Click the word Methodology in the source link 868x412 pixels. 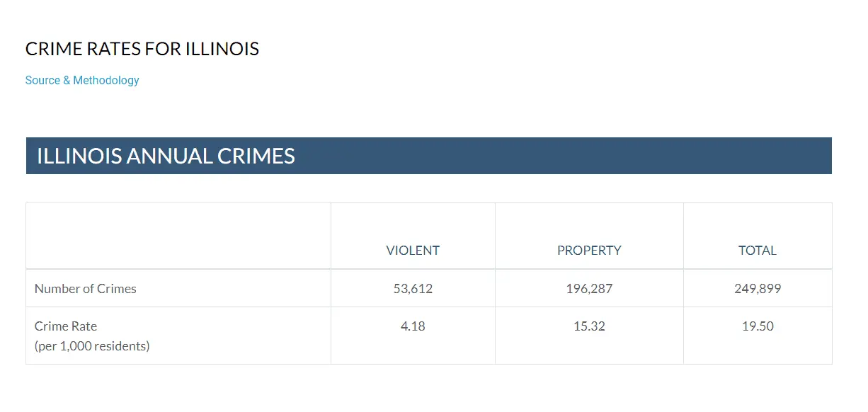click(106, 80)
